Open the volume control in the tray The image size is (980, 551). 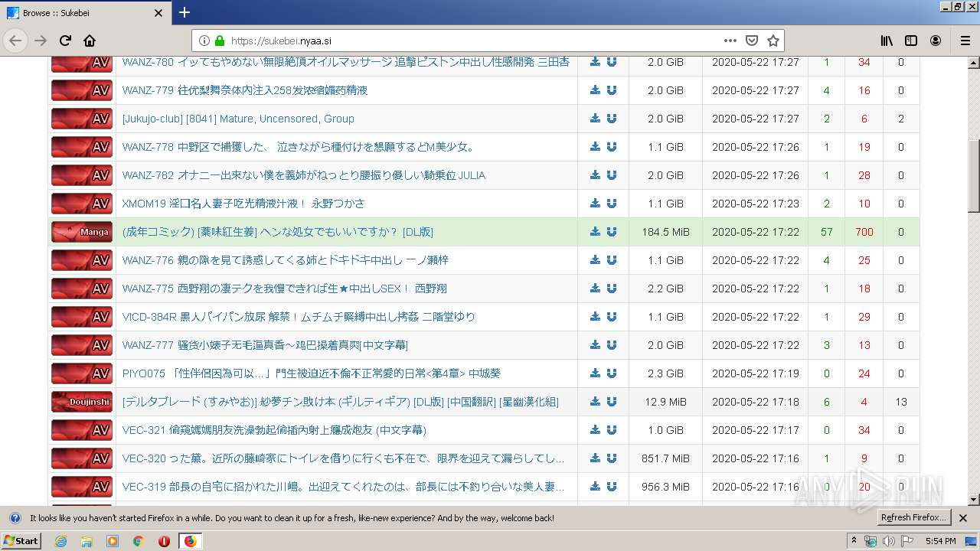coord(888,541)
